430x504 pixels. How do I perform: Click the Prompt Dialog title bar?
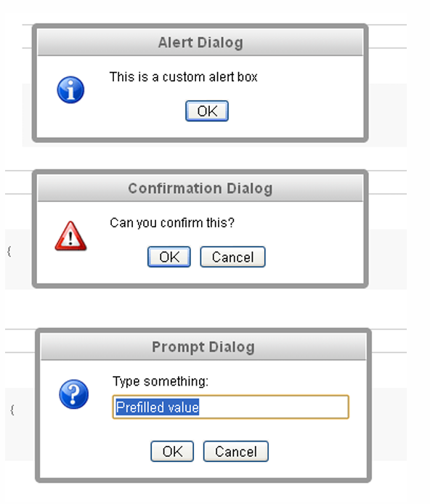(x=203, y=346)
